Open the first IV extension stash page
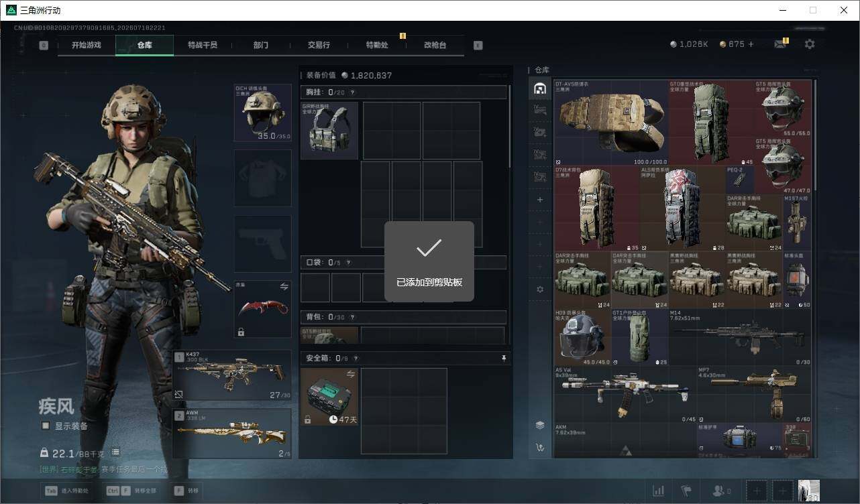860x504 pixels. [540, 111]
